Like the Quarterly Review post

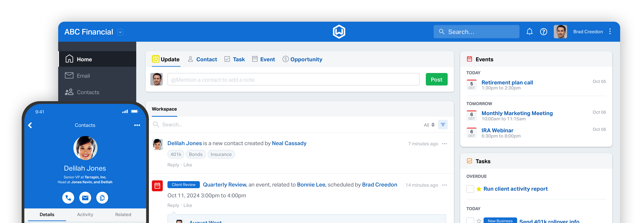pos(188,205)
